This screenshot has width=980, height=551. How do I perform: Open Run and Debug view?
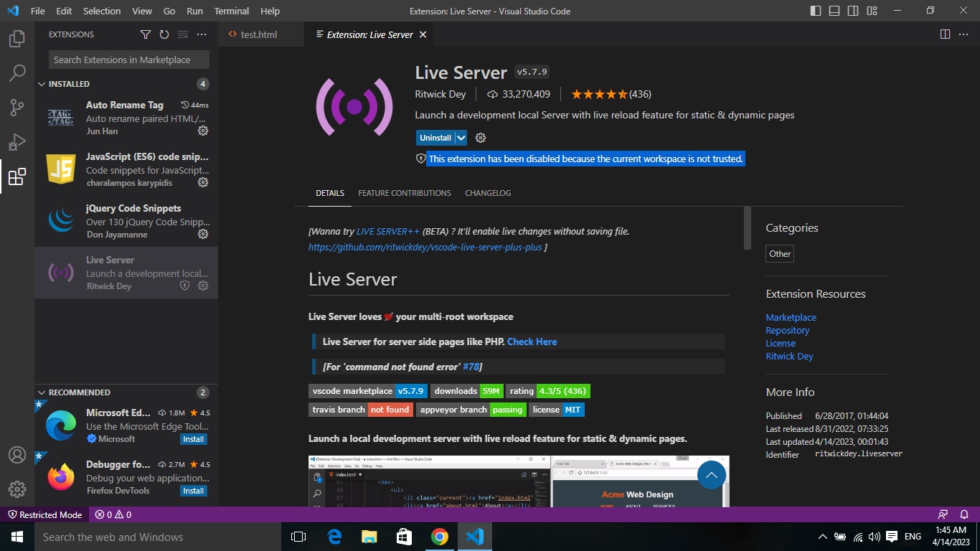click(x=17, y=142)
